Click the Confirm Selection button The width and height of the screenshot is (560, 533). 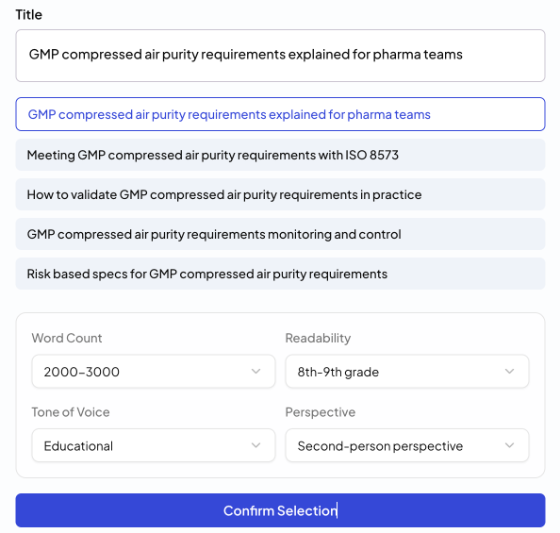click(280, 510)
